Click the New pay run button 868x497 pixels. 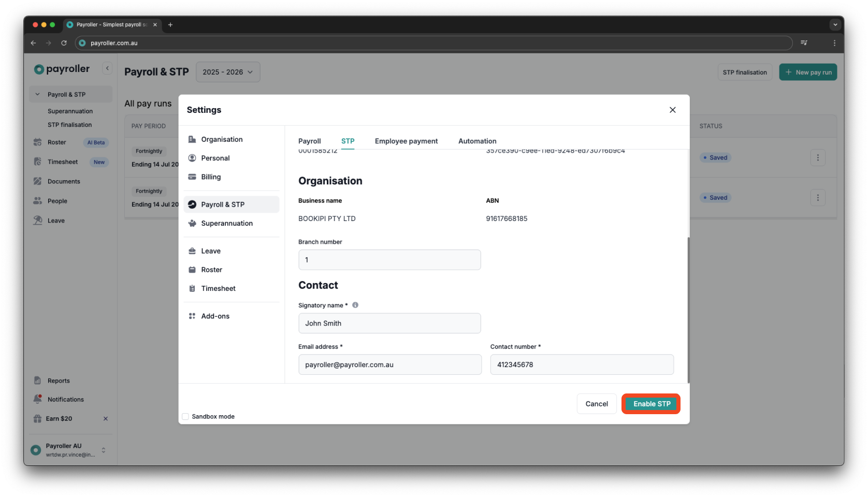pyautogui.click(x=808, y=72)
